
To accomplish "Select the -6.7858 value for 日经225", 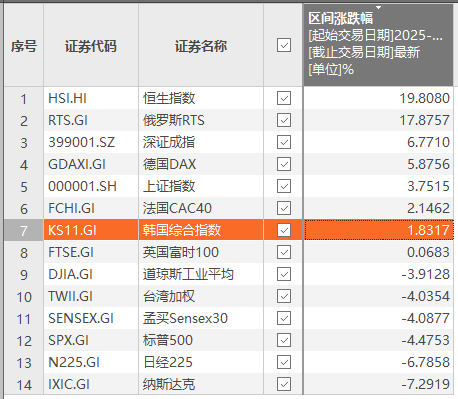I will click(378, 362).
